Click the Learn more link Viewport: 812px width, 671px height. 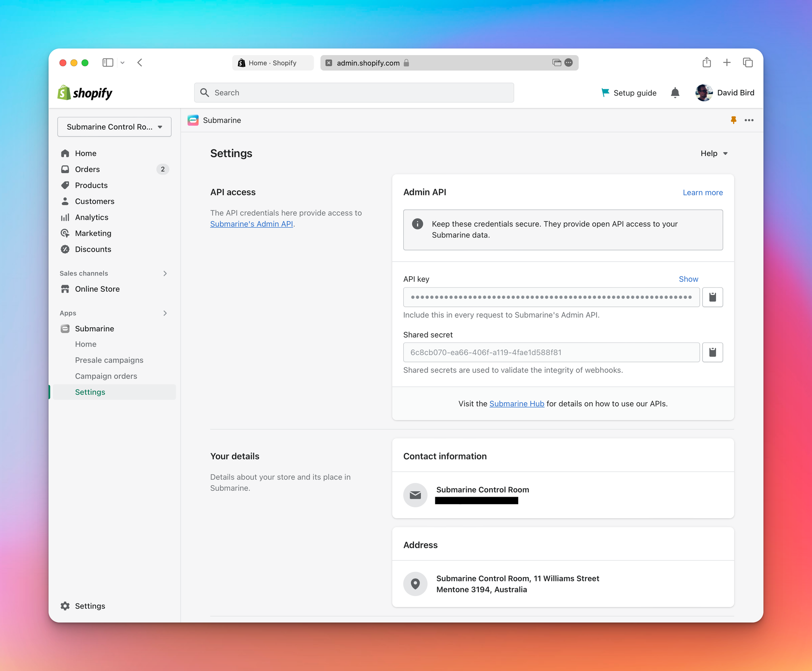tap(703, 193)
